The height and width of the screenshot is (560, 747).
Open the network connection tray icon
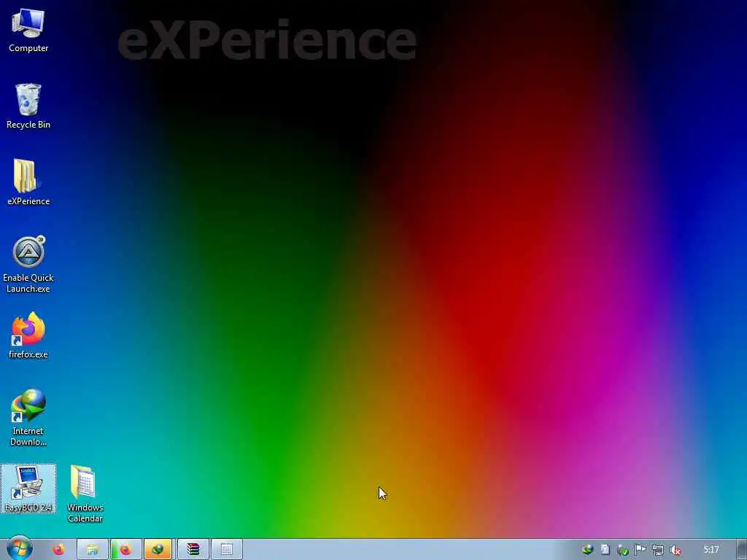(x=658, y=550)
